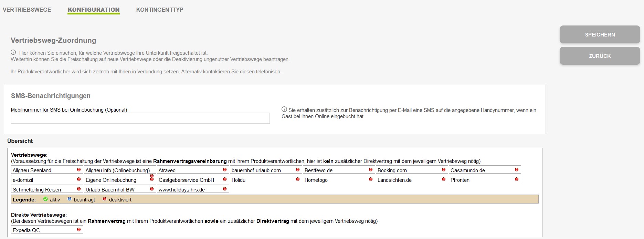Image resolution: width=644 pixels, height=239 pixels.
Task: Click the red status icon for Holidu
Action: tap(298, 179)
